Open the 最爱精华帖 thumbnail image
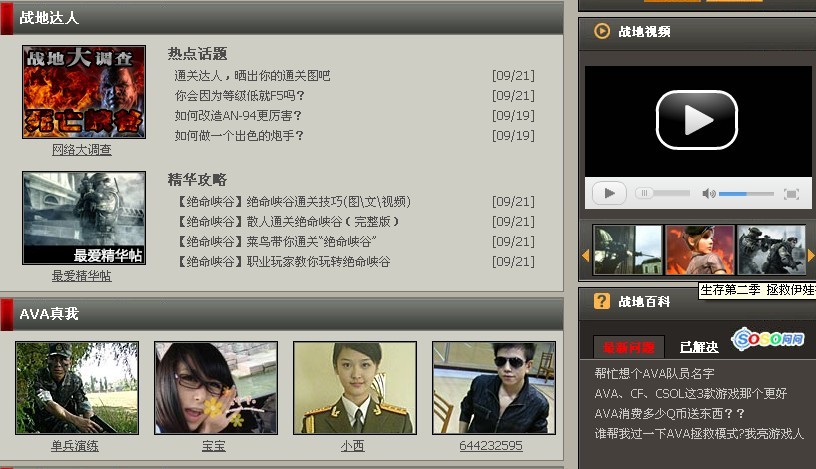Image resolution: width=816 pixels, height=469 pixels. tap(84, 218)
